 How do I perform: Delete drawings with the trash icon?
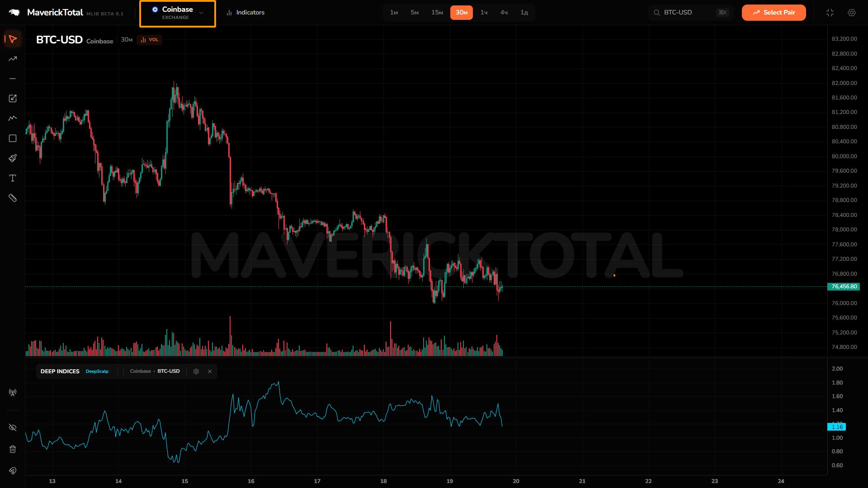coord(13,449)
